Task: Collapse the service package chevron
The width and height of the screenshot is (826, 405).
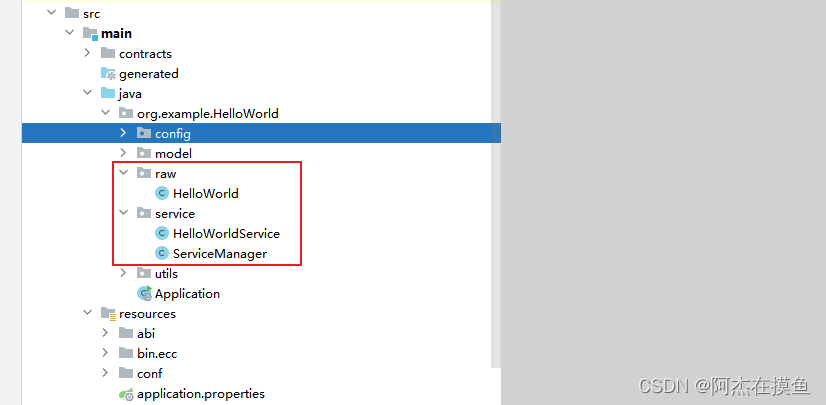Action: 123,213
